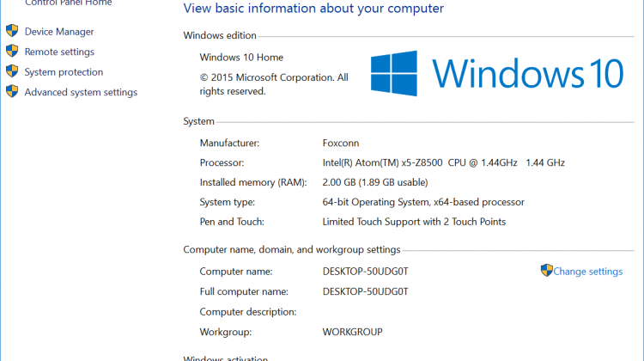
Task: Click '64-bit Operating System, x64-based processor' text
Action: coord(423,202)
